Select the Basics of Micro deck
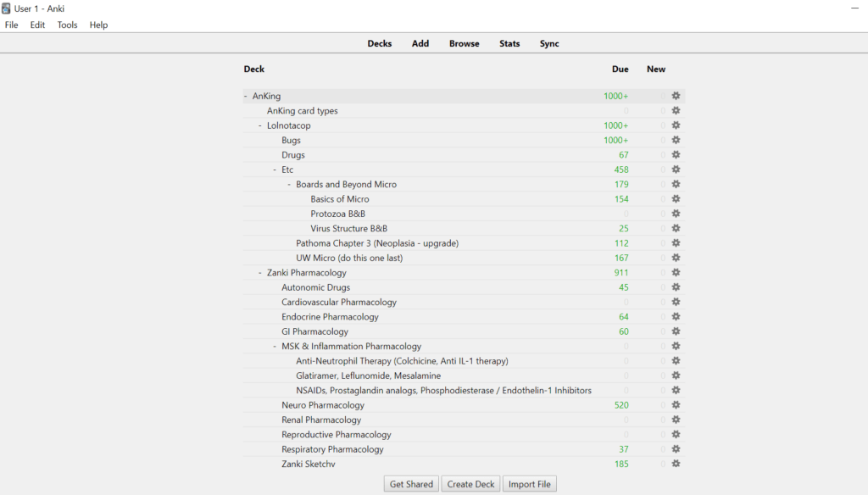This screenshot has height=495, width=868. 340,199
